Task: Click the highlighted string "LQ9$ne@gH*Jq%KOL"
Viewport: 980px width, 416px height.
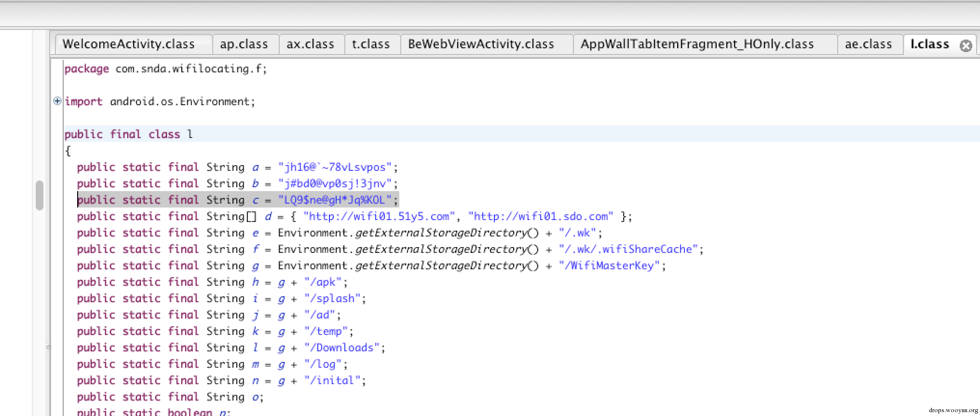Action: pyautogui.click(x=335, y=200)
